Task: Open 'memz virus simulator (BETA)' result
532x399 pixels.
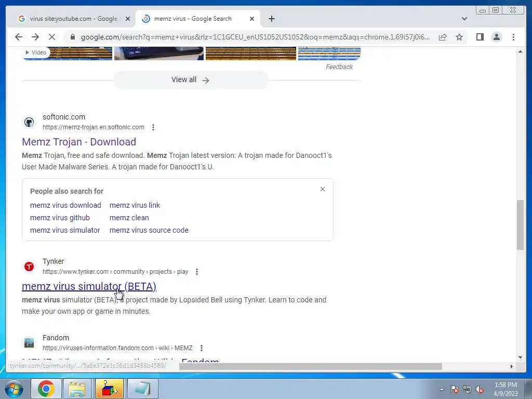Action: tap(89, 286)
